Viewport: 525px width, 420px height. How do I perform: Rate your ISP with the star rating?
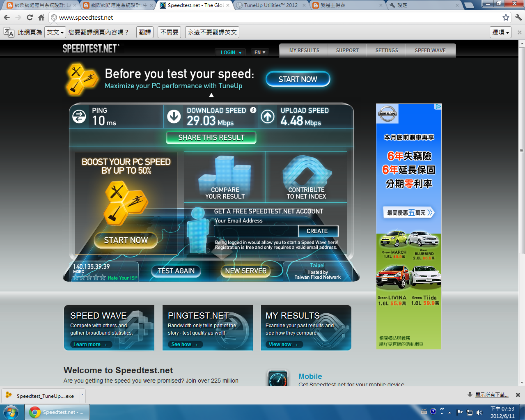(89, 278)
